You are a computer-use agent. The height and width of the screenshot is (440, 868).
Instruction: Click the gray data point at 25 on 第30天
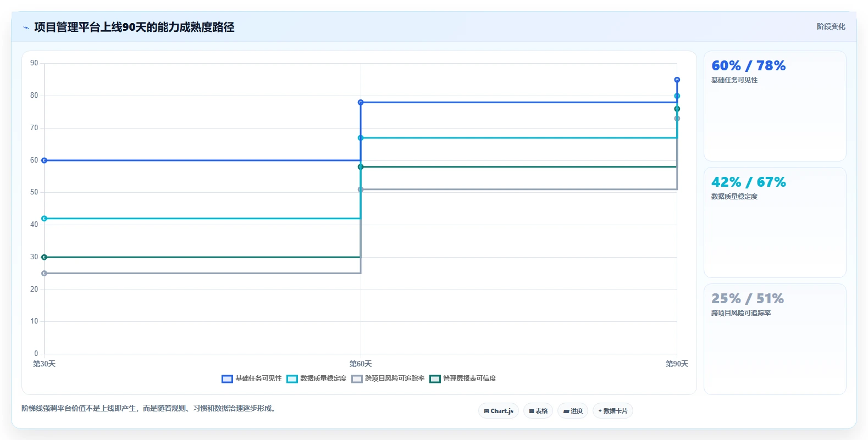click(x=45, y=273)
